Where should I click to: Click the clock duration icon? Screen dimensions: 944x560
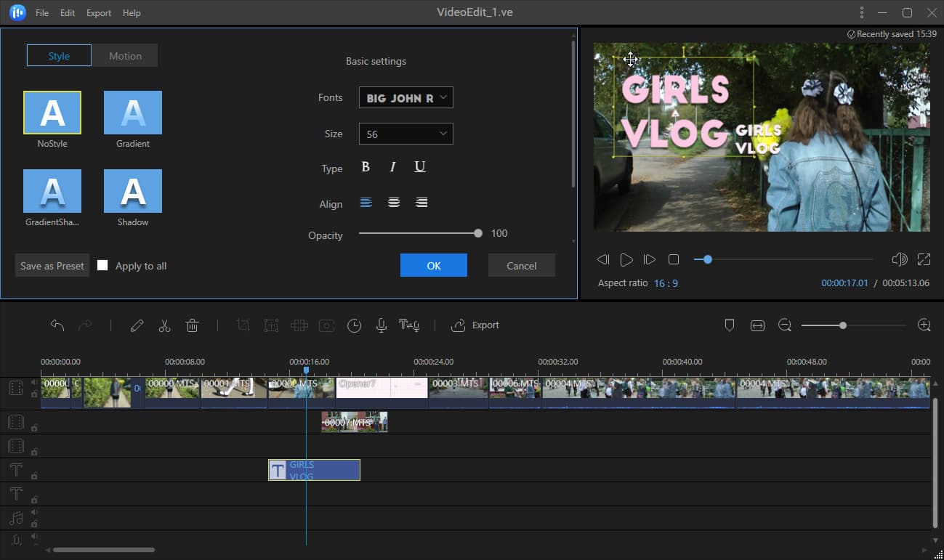(354, 325)
